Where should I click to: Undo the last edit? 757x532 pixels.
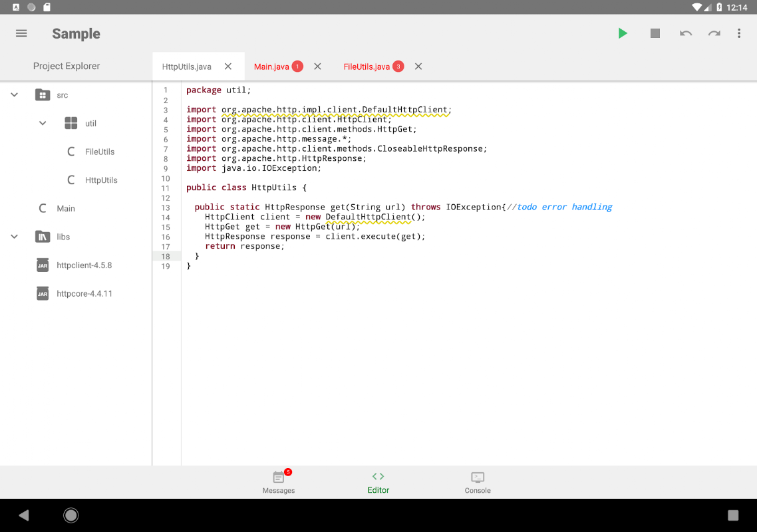tap(686, 33)
